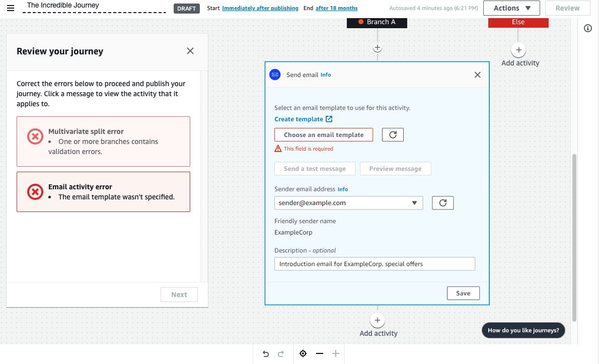Open the sender email address dropdown

coord(348,203)
